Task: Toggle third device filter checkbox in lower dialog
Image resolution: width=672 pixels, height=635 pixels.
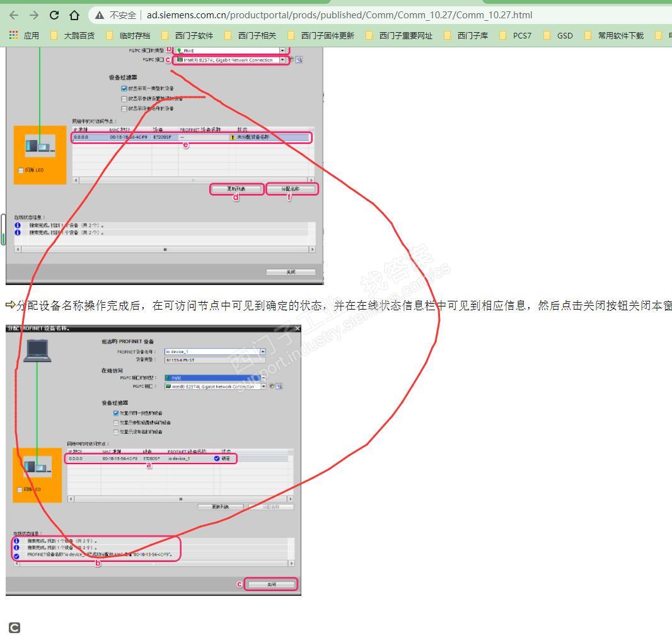Action: (116, 432)
